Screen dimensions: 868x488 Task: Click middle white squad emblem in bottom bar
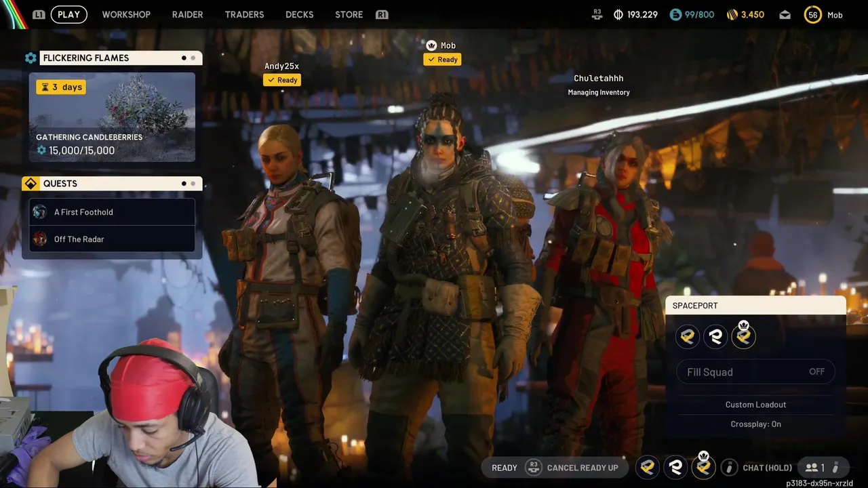675,467
